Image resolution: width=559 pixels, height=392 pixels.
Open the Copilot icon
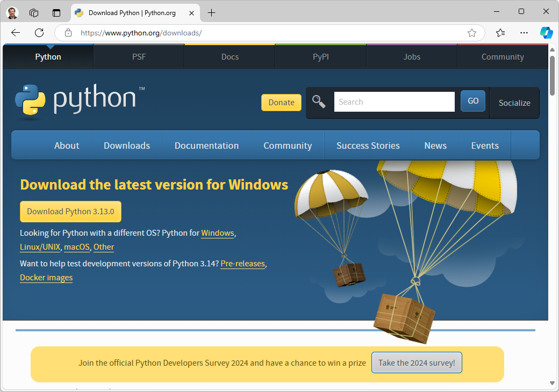point(546,33)
